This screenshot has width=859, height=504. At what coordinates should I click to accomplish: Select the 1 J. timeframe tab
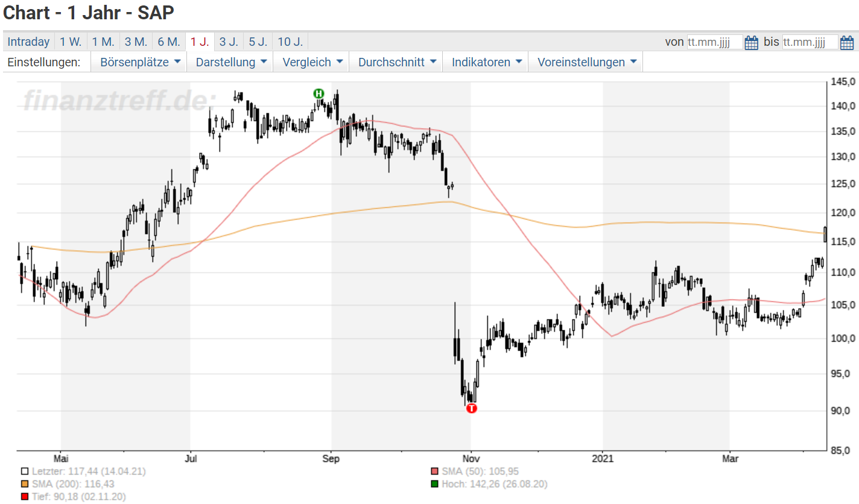[x=200, y=42]
